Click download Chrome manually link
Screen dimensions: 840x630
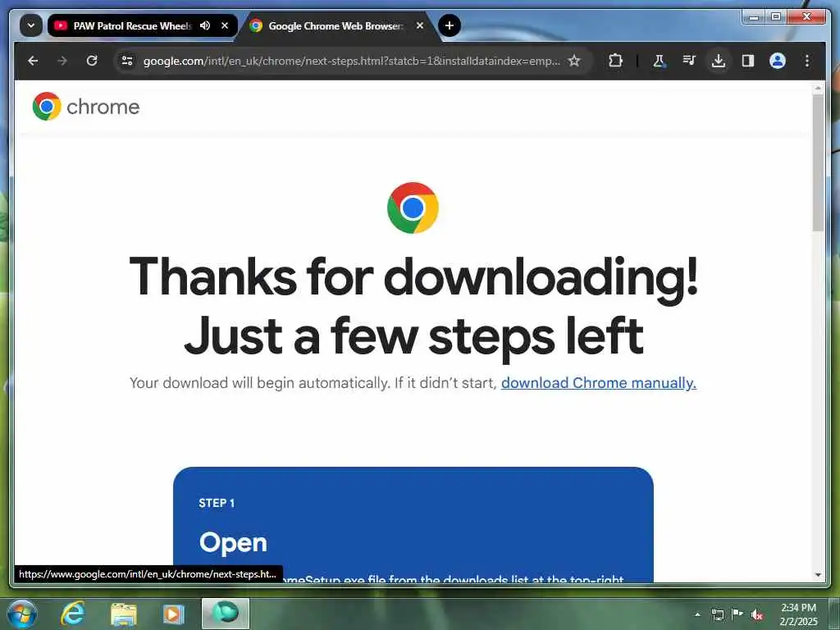click(x=598, y=382)
